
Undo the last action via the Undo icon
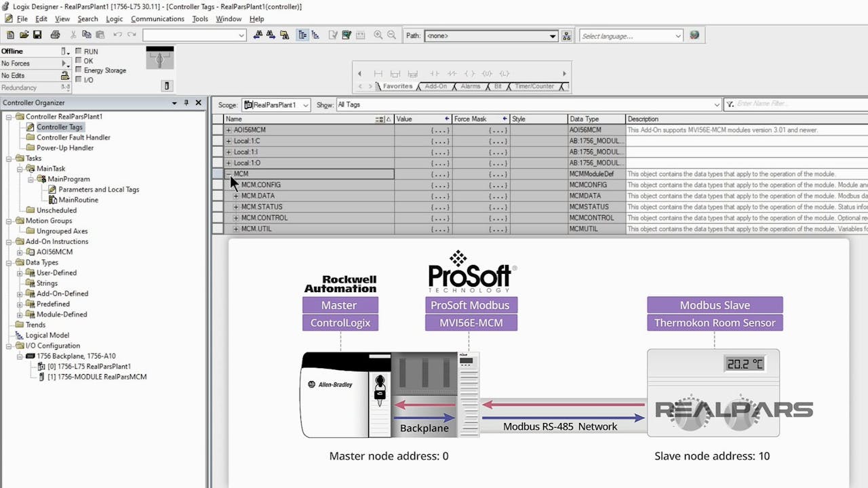point(117,34)
